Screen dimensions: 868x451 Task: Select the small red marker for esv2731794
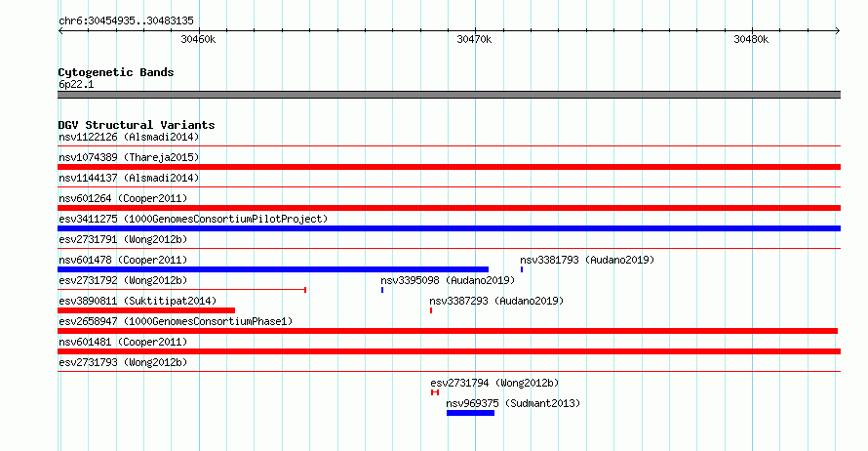[x=435, y=392]
